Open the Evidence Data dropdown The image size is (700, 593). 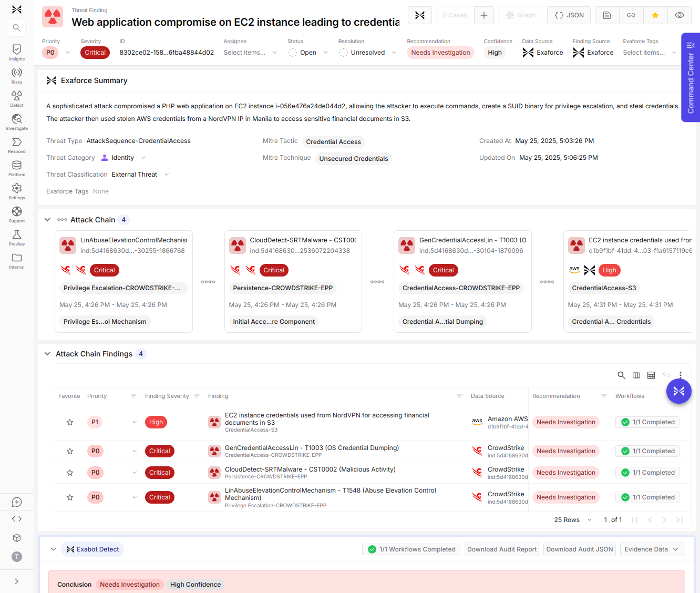652,549
